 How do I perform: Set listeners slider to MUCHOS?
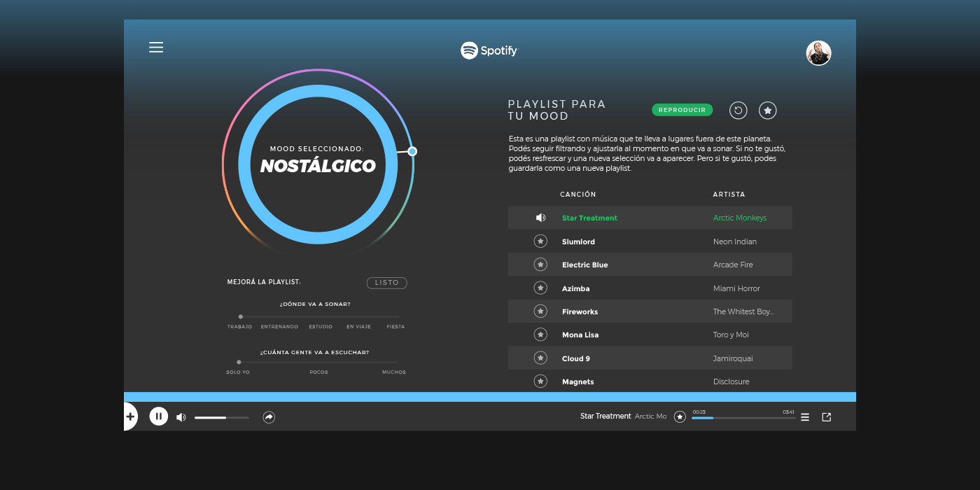point(393,372)
